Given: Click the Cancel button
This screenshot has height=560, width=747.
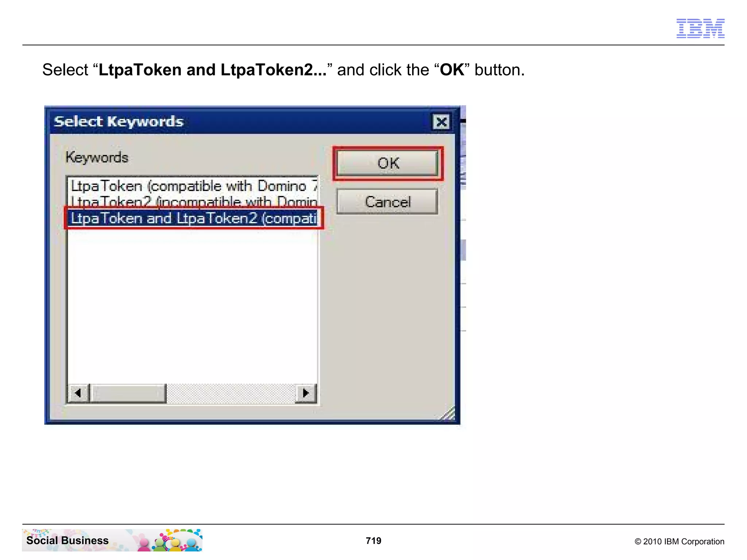Looking at the screenshot, I should 387,202.
